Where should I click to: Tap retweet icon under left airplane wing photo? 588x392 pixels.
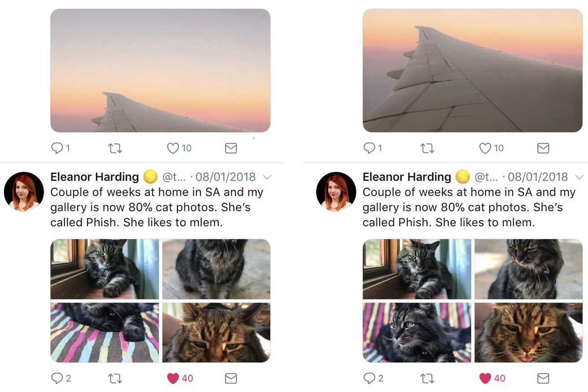115,148
